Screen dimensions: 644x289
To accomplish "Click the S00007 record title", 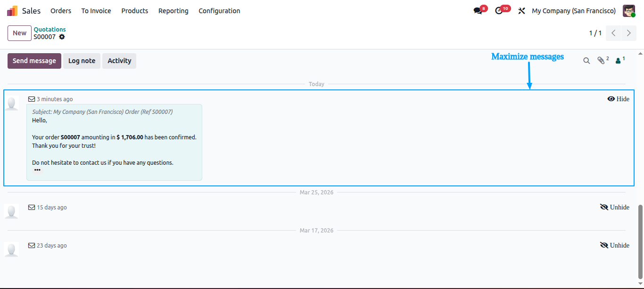I will (x=44, y=37).
